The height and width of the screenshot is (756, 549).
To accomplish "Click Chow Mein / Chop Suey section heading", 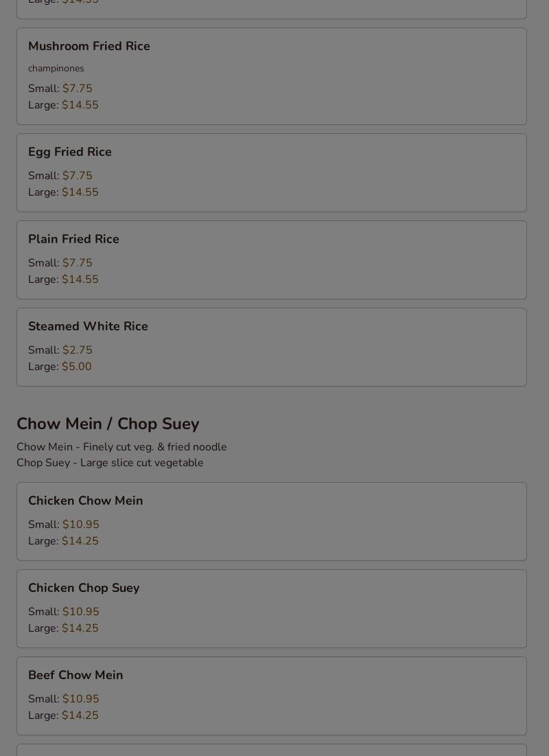I will click(108, 424).
